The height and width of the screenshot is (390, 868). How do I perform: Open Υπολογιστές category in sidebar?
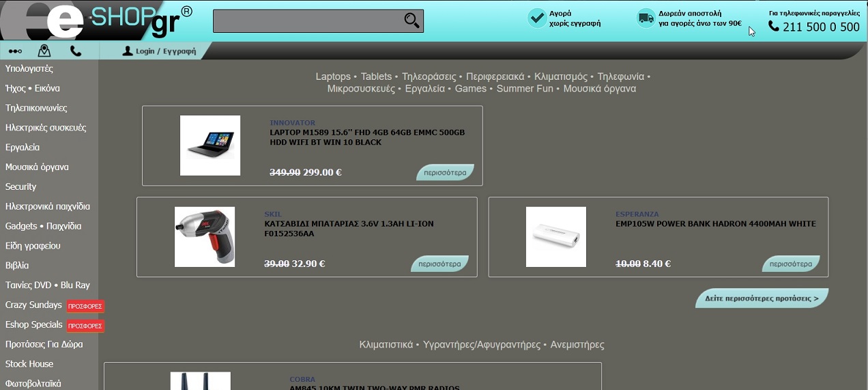tap(29, 69)
